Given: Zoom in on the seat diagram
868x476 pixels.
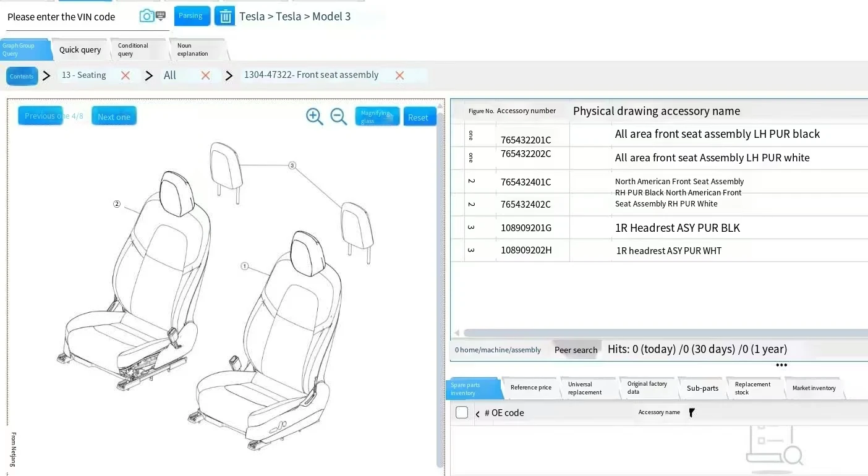Looking at the screenshot, I should (315, 116).
